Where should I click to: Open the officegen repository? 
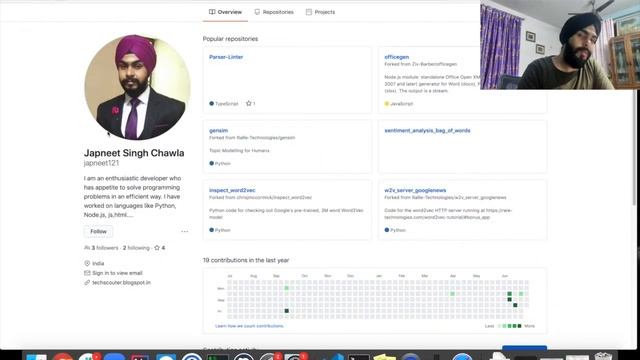click(396, 57)
